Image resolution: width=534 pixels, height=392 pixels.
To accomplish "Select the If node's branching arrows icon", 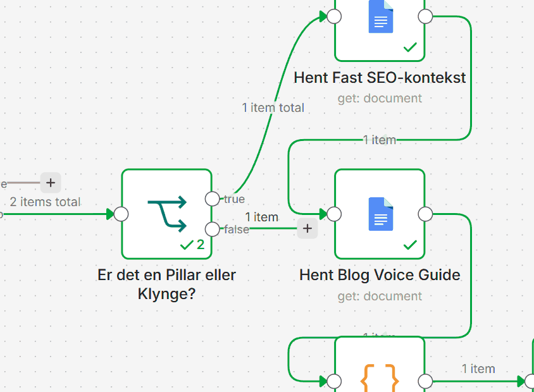I will [167, 214].
